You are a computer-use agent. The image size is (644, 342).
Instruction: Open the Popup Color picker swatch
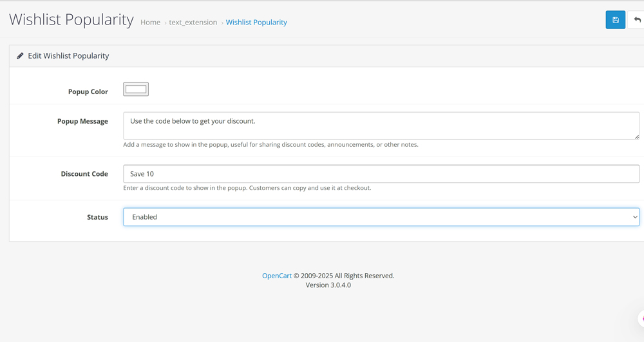tap(136, 90)
